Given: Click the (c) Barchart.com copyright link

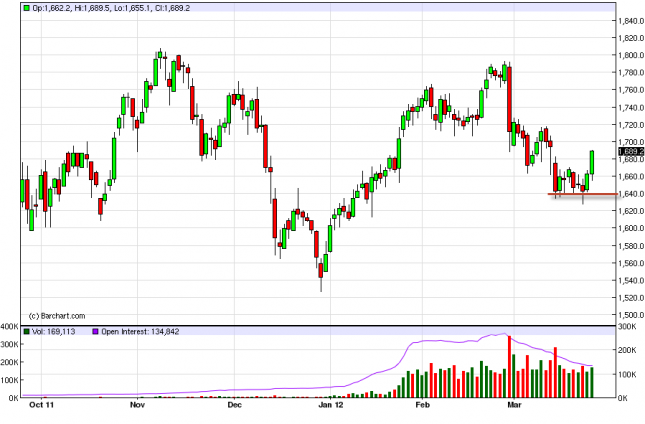Looking at the screenshot, I should tap(56, 315).
